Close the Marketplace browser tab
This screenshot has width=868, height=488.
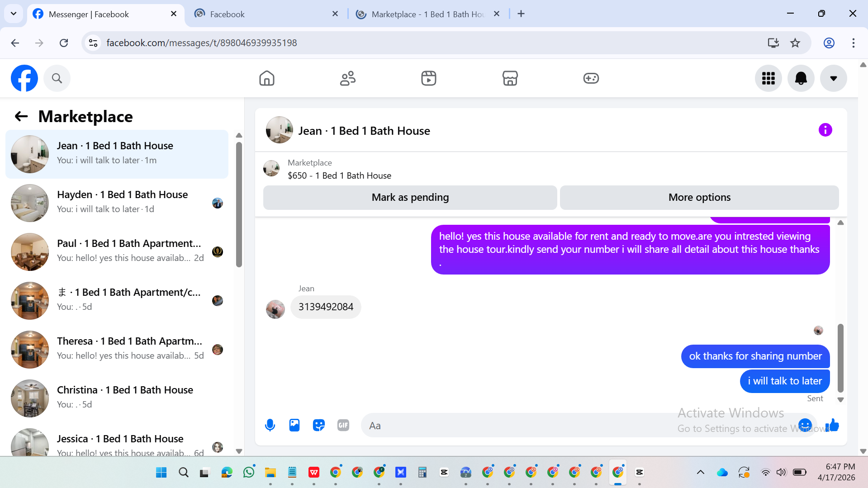click(x=497, y=14)
